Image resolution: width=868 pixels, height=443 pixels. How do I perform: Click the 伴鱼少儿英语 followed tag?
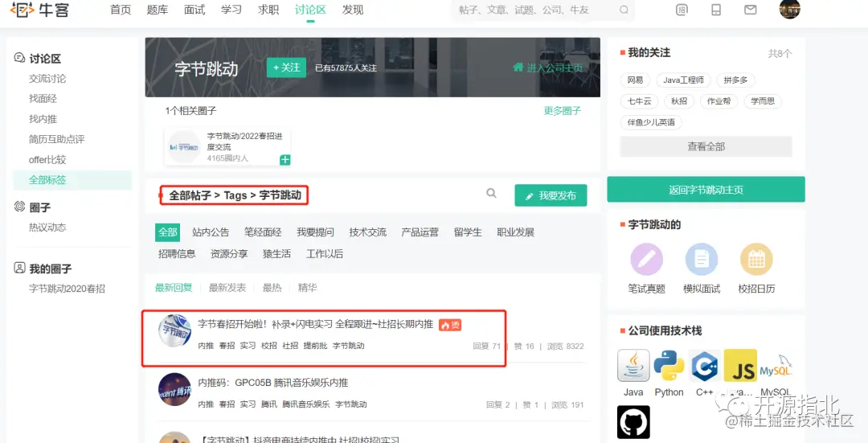point(651,122)
